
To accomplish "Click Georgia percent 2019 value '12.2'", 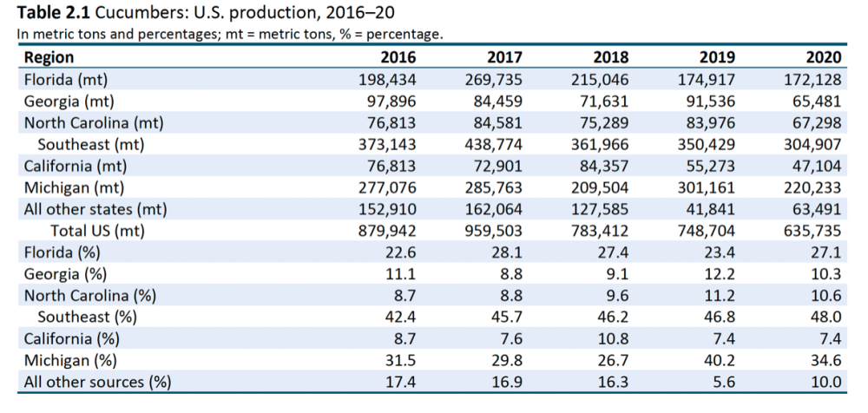I will 720,274.
